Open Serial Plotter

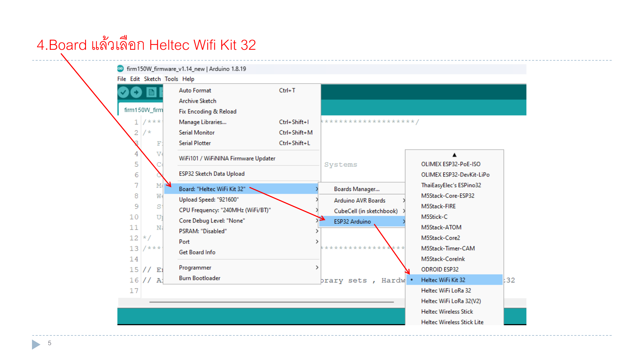[x=242, y=143]
